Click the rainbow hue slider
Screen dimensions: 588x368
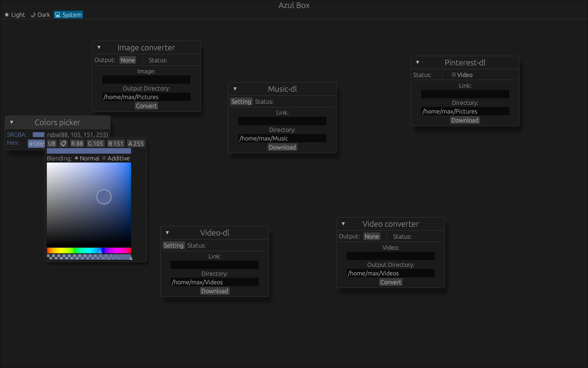(x=89, y=251)
